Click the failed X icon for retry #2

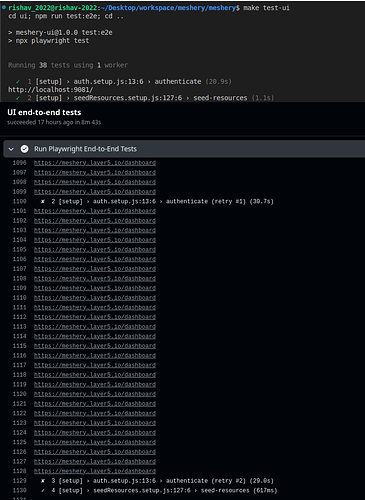tap(43, 481)
